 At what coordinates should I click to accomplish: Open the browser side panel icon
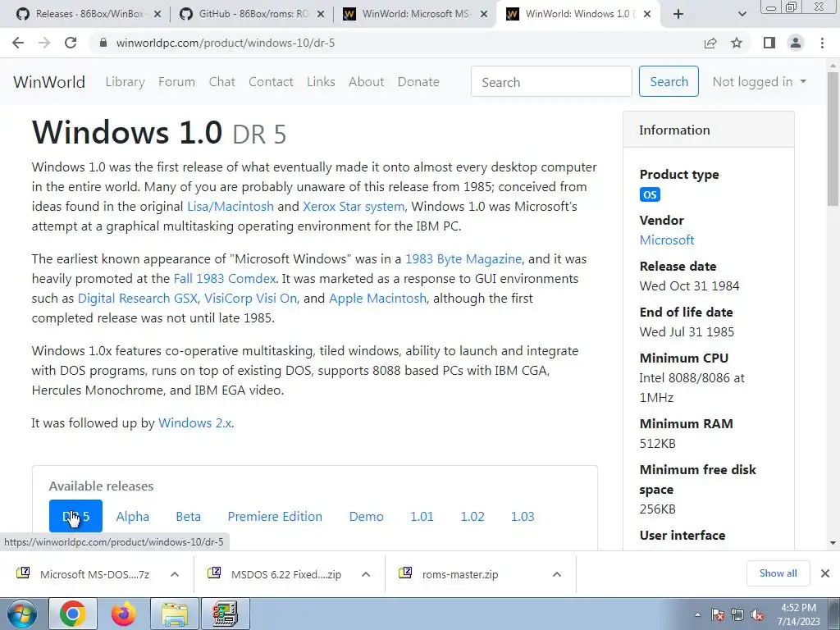click(x=769, y=43)
